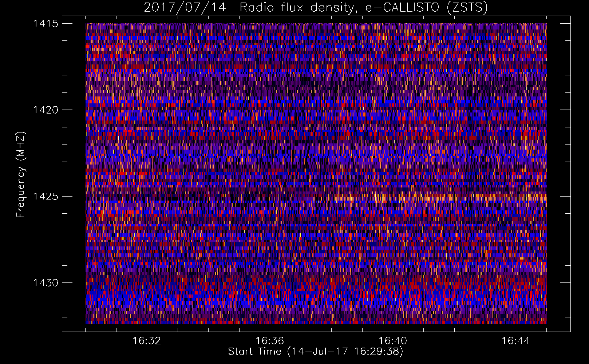Click the 1420 frequency tick label
The height and width of the screenshot is (364, 589).
click(x=46, y=110)
